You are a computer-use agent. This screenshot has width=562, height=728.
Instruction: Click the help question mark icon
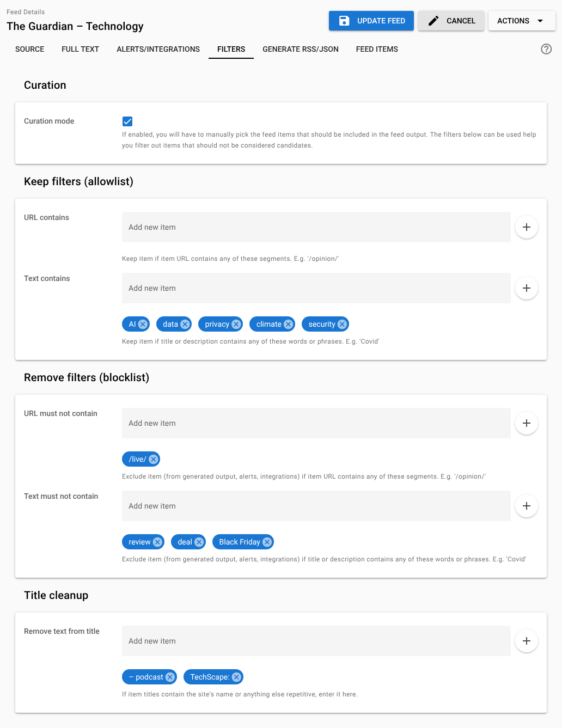[546, 49]
